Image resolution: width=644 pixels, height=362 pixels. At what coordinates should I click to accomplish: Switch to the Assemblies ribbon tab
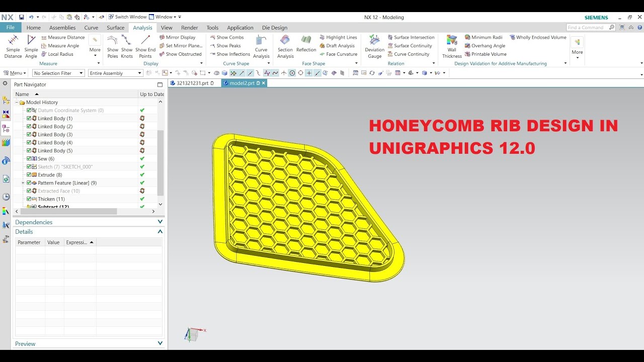(x=62, y=28)
